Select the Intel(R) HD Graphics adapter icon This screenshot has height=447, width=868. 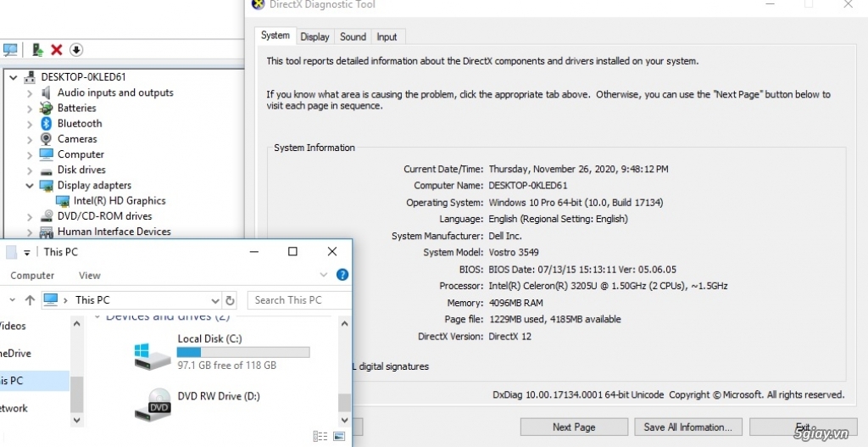pyautogui.click(x=63, y=201)
